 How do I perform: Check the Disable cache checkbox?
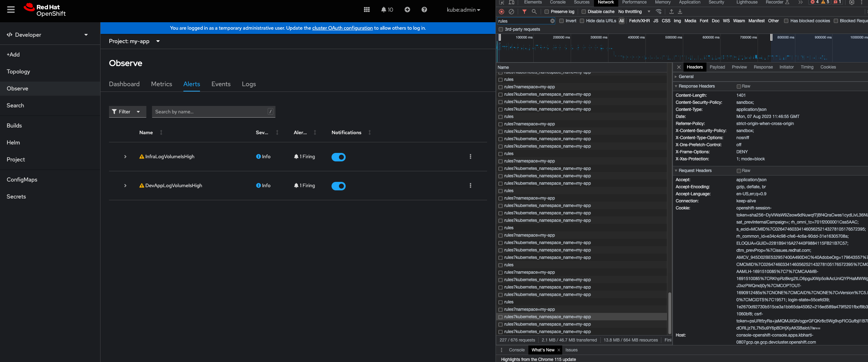[x=584, y=12]
